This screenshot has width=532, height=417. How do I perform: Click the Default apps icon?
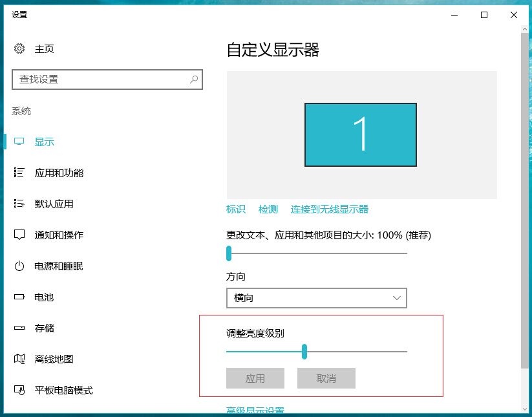click(19, 204)
